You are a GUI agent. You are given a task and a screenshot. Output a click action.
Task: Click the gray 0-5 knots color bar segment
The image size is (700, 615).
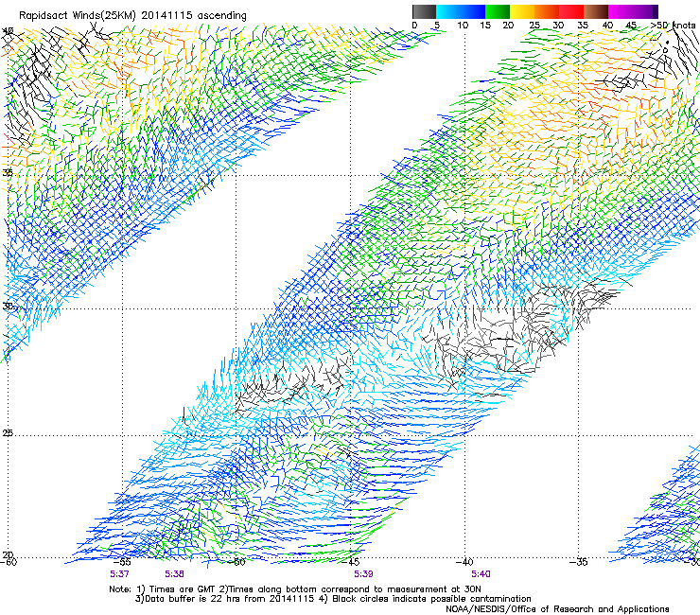click(424, 11)
